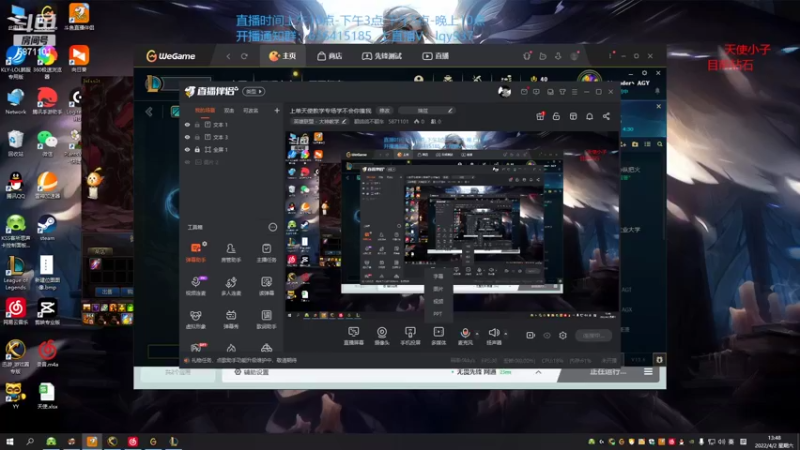Open the 网易云音乐 desktop icon
Screen dimensions: 800x450
[15, 311]
